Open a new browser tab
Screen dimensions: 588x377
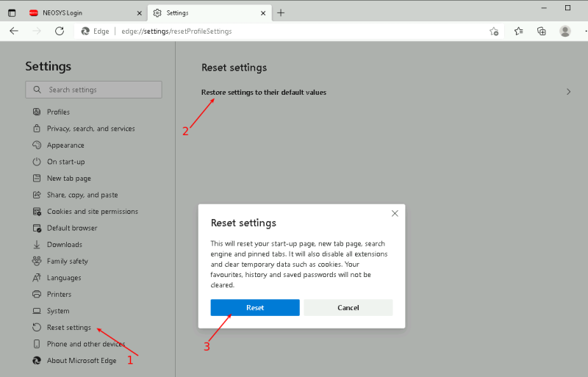[281, 12]
